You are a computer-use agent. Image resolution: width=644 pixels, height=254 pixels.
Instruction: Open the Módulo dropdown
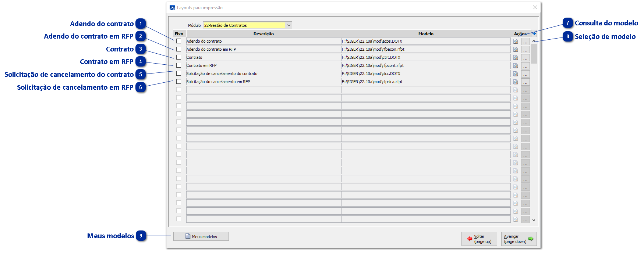289,25
